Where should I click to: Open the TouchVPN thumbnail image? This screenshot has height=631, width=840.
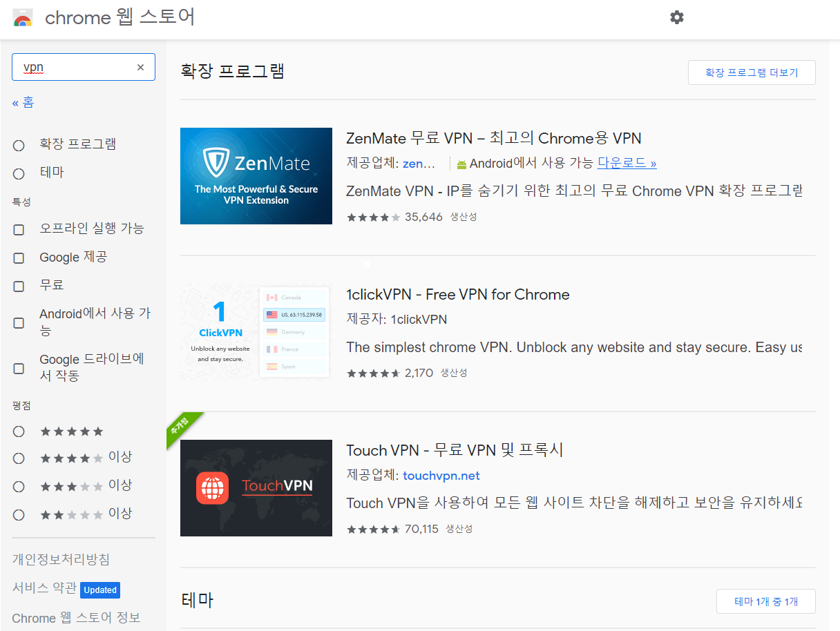pos(256,488)
